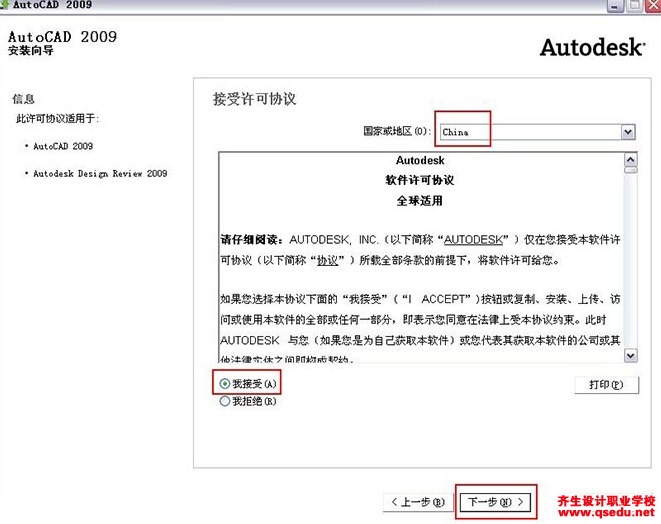Click the underlined AUTODESK term in the license

pos(473,240)
